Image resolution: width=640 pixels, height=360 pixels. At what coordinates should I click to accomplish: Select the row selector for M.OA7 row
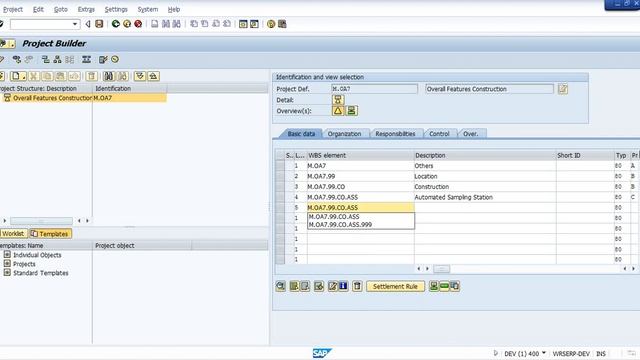[x=280, y=166]
